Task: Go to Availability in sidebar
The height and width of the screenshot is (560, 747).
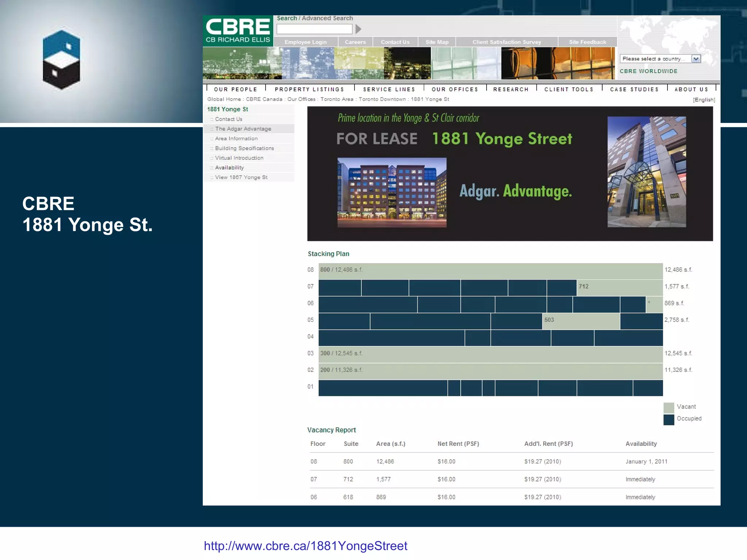Action: [229, 168]
